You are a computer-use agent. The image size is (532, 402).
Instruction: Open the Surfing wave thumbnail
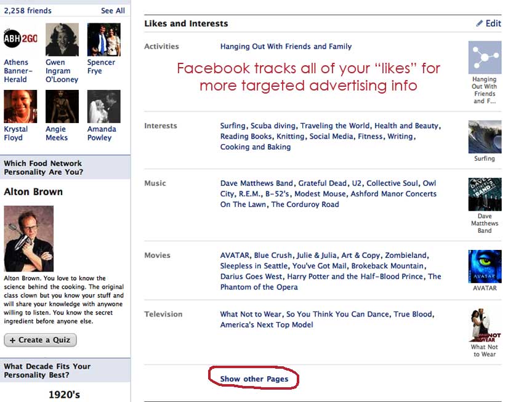pyautogui.click(x=485, y=137)
